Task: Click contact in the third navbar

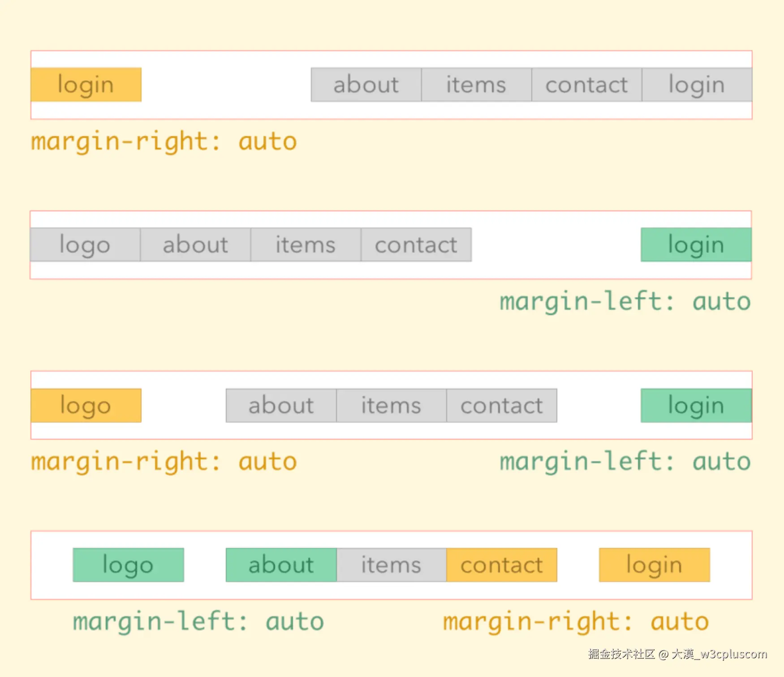Action: pos(502,405)
